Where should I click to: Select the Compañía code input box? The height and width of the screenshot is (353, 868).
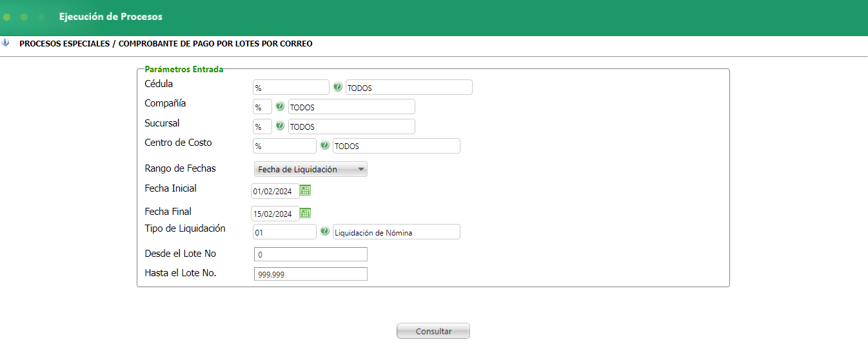pos(262,107)
